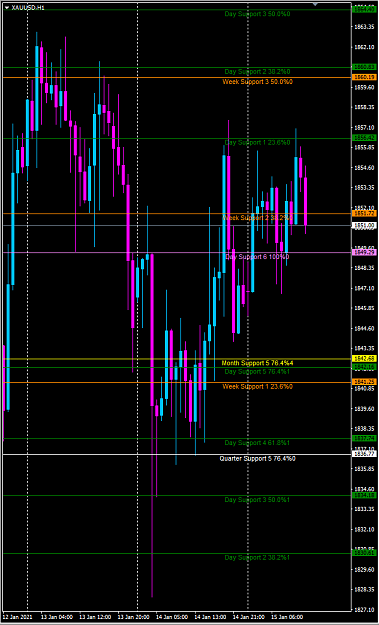Click the Day Support 1 23.6%0 label
The image size is (379, 625).
pyautogui.click(x=257, y=143)
